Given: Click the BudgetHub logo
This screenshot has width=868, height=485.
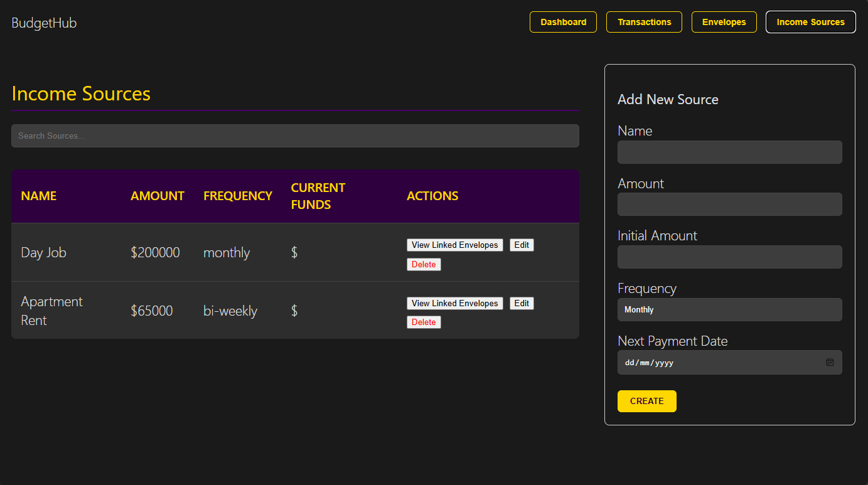Looking at the screenshot, I should [x=43, y=23].
